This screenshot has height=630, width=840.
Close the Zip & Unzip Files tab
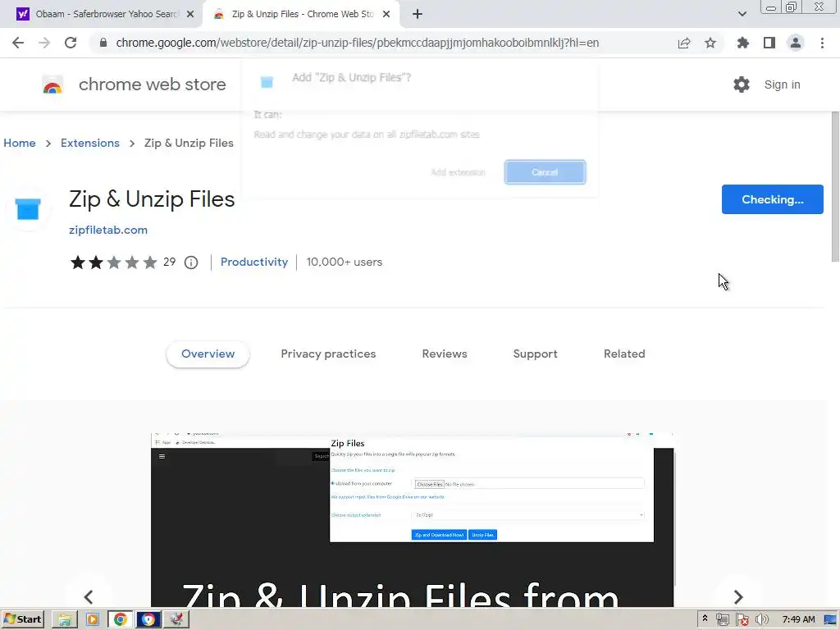(386, 14)
